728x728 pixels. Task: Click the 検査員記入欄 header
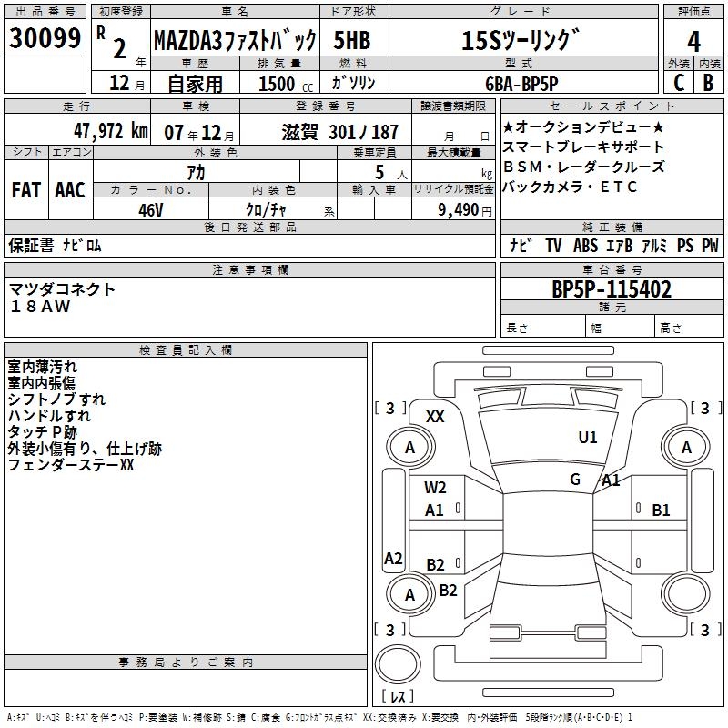tap(186, 350)
